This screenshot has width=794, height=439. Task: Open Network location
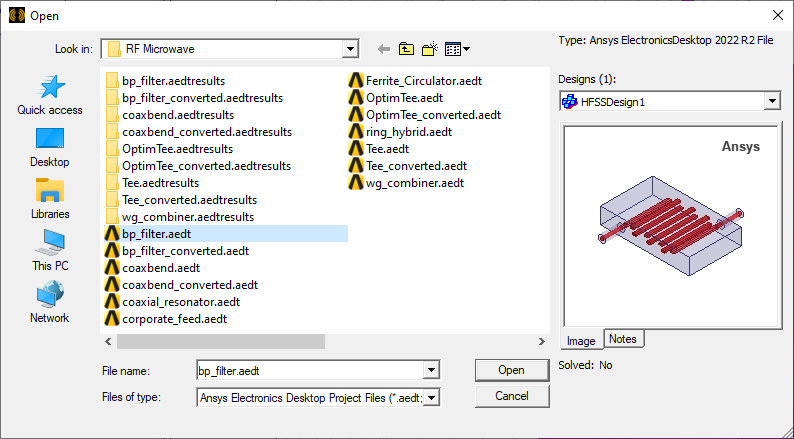(x=50, y=303)
